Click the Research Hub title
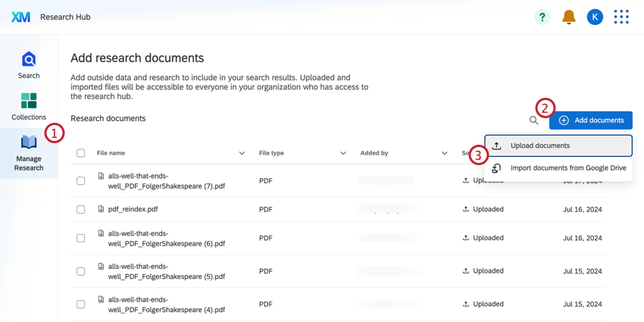The image size is (644, 322). pyautogui.click(x=65, y=17)
